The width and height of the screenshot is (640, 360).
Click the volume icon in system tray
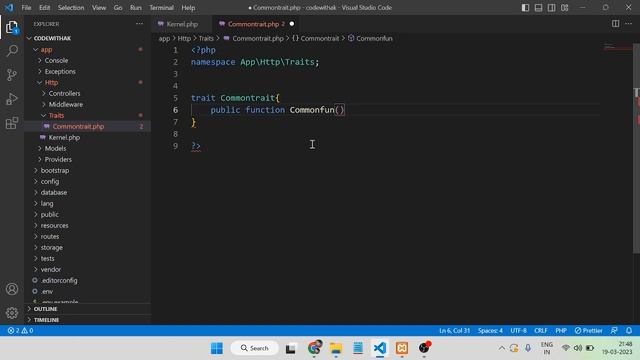pyautogui.click(x=578, y=348)
